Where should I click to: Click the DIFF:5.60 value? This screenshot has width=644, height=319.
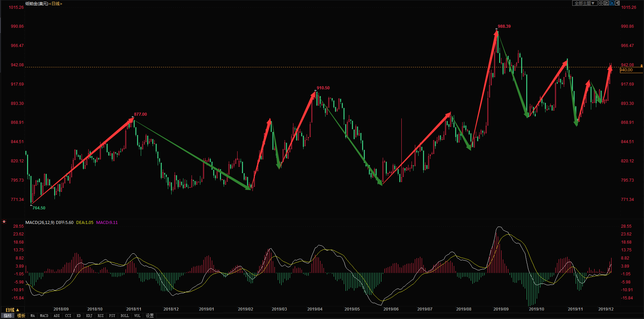pyautogui.click(x=65, y=222)
